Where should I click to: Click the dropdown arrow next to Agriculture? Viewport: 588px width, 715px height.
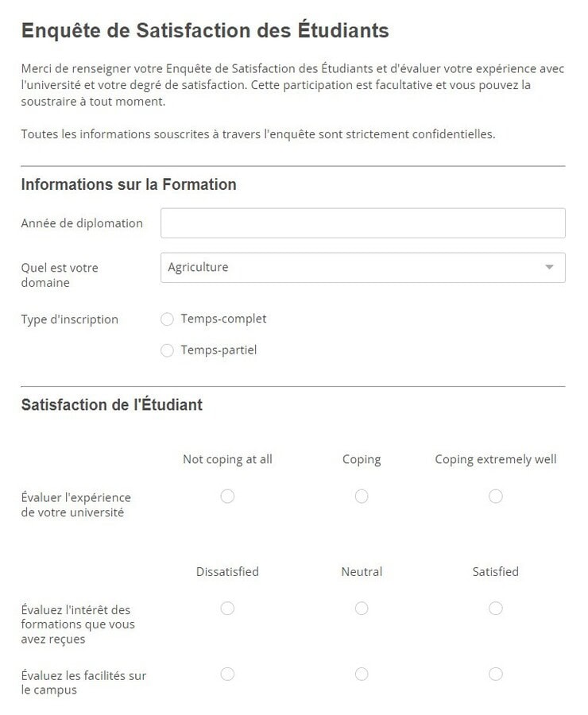(x=549, y=268)
